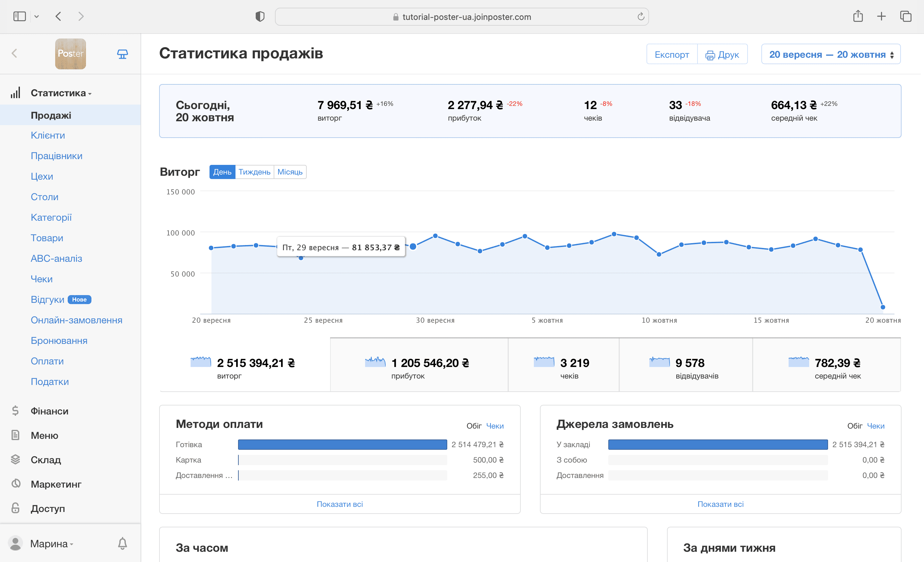The width and height of the screenshot is (924, 562).
Task: Open the ABC-аналіз page
Action: point(56,259)
